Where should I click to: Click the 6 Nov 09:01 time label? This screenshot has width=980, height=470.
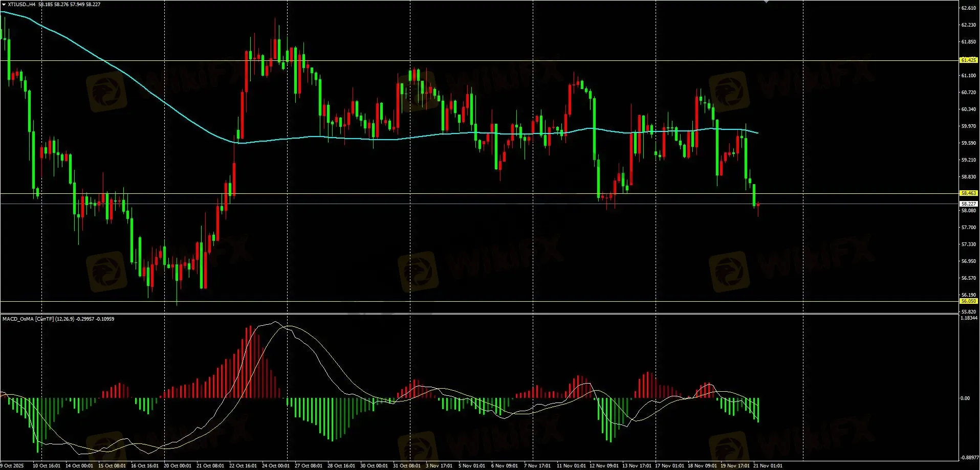pos(505,466)
